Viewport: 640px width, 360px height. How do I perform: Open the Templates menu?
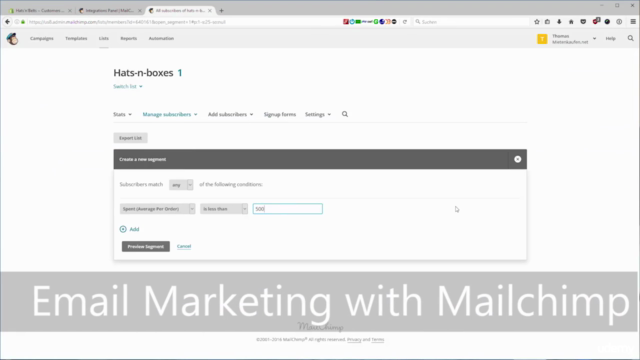tap(76, 38)
